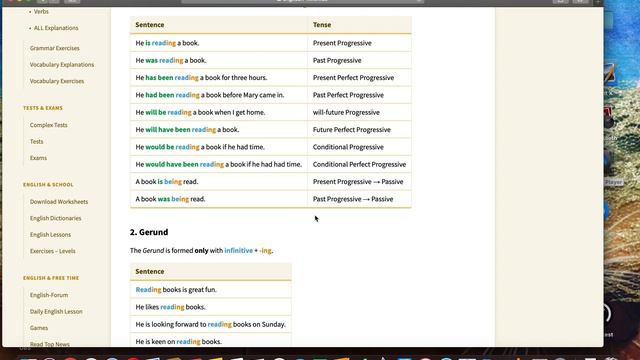Click "Reading books is great fun."
The image size is (640, 360).
tap(176, 290)
